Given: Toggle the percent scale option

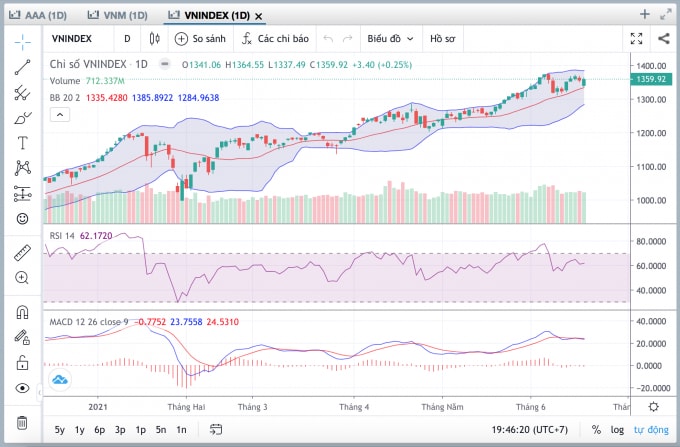Looking at the screenshot, I should tap(596, 430).
